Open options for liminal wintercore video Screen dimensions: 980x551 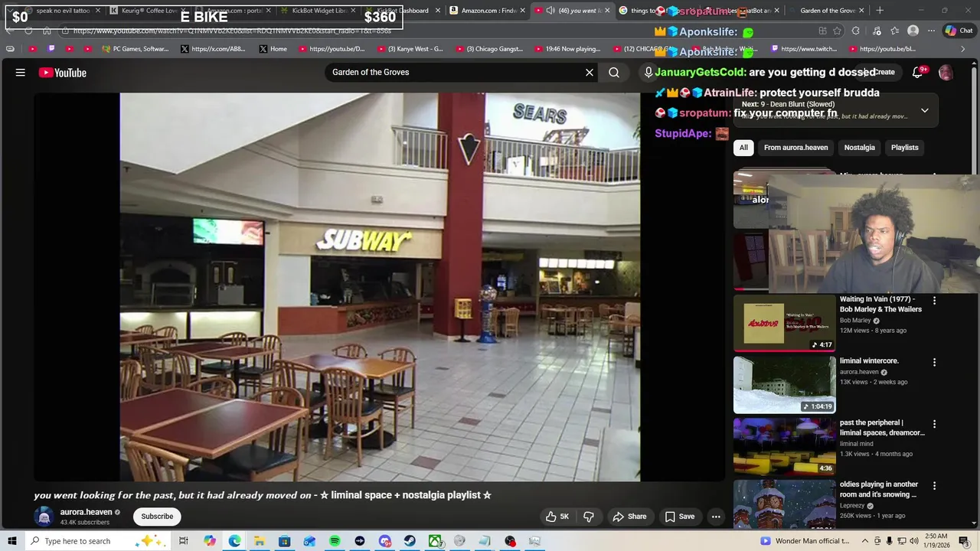(x=934, y=362)
